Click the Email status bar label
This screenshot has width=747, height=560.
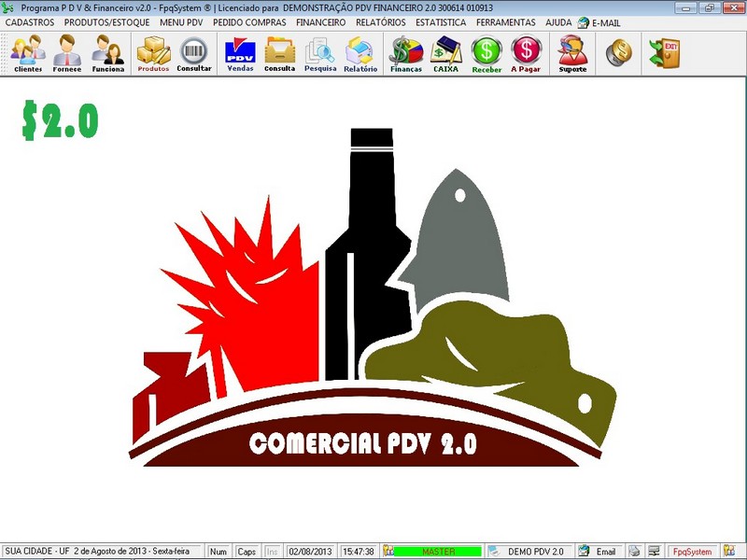tap(606, 552)
